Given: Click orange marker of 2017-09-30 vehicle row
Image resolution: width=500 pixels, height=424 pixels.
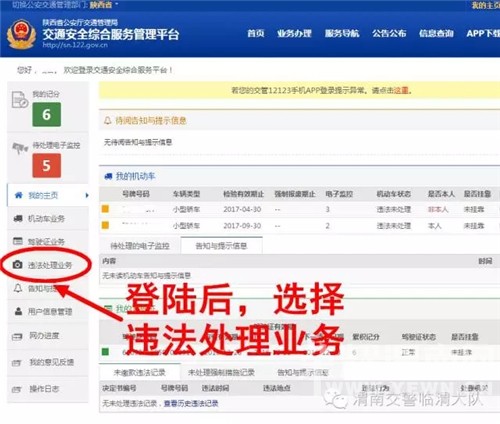Looking at the screenshot, I should pyautogui.click(x=105, y=225).
